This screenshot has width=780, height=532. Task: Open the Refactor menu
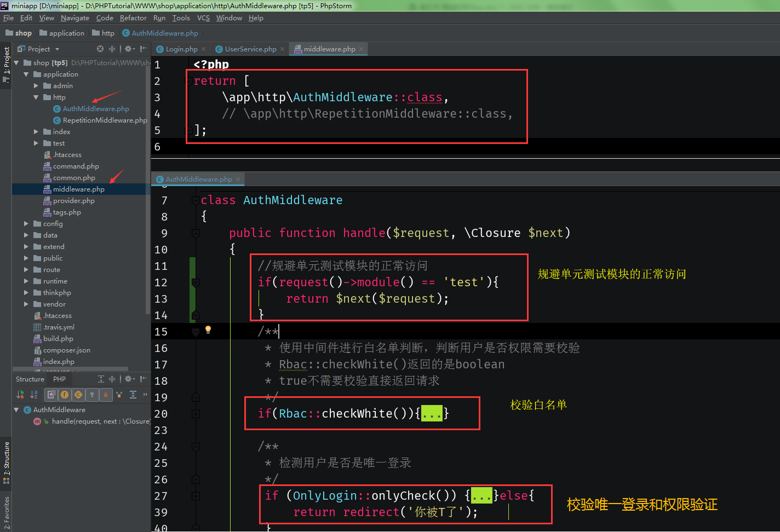tap(133, 18)
